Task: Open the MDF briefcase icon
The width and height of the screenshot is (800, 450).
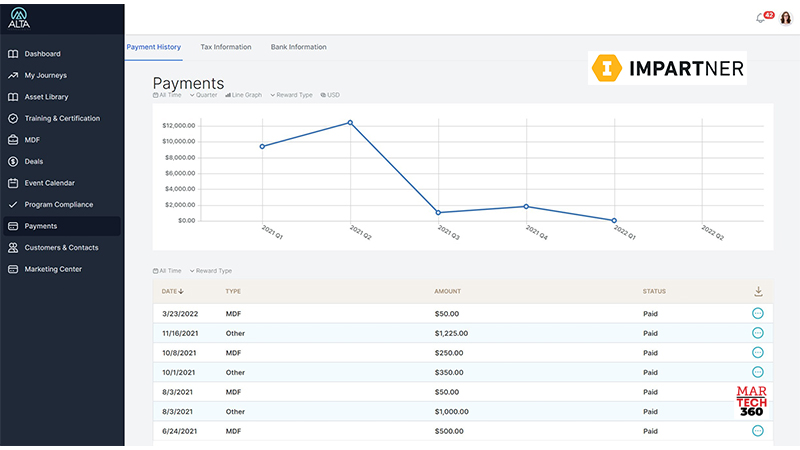Action: (13, 140)
